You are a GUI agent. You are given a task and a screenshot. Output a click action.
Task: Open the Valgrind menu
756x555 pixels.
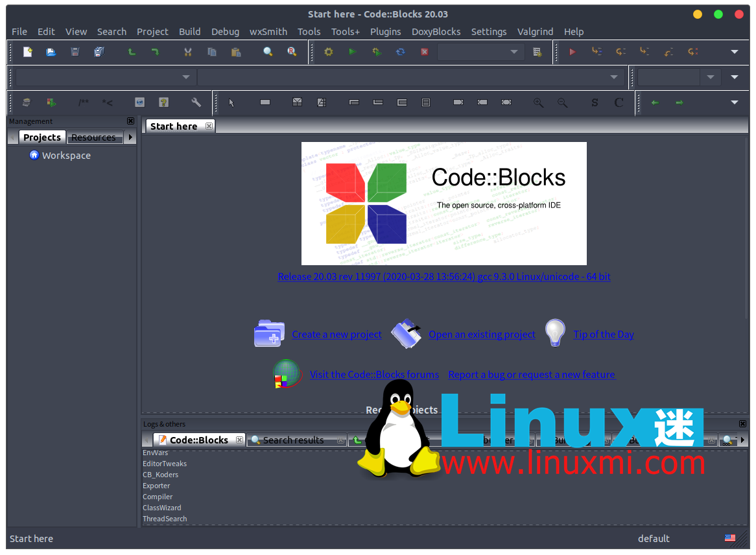point(535,32)
